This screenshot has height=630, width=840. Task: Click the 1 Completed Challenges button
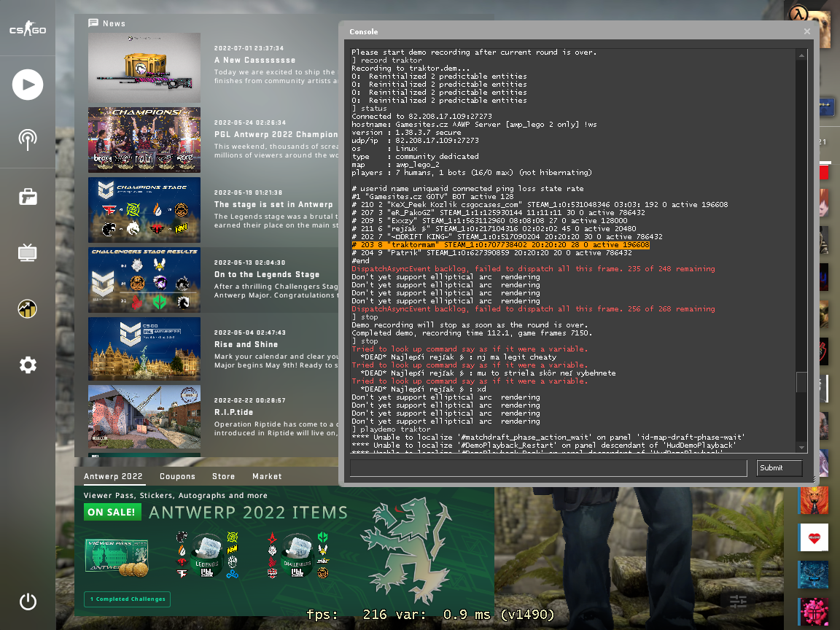pos(127,599)
